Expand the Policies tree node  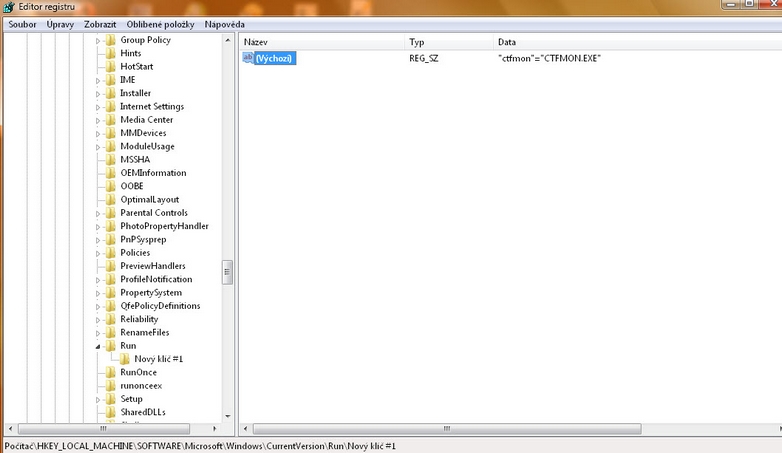tap(99, 252)
